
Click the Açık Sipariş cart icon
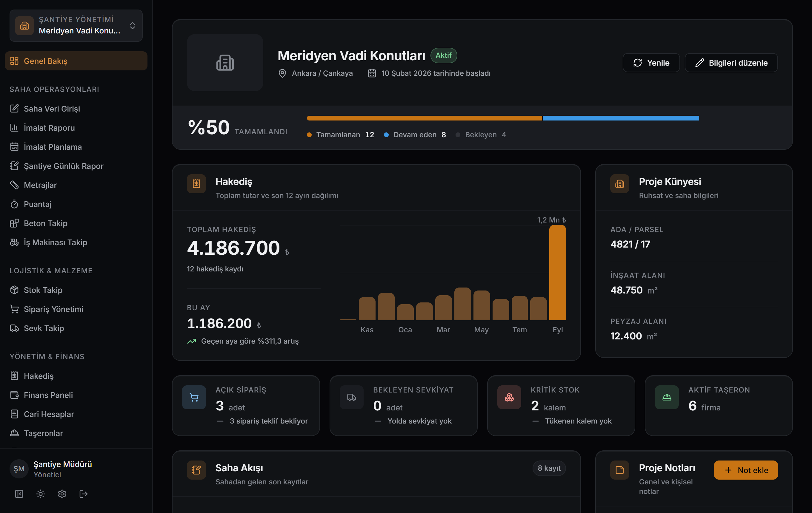(194, 397)
